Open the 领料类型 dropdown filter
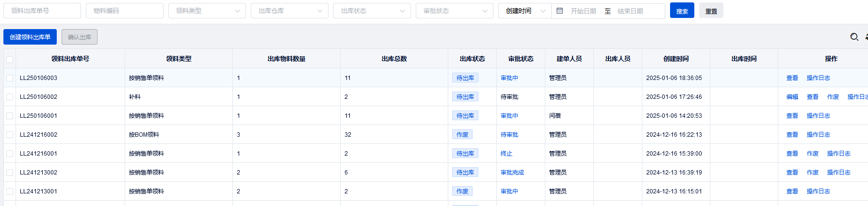The height and width of the screenshot is (206, 868). point(207,11)
